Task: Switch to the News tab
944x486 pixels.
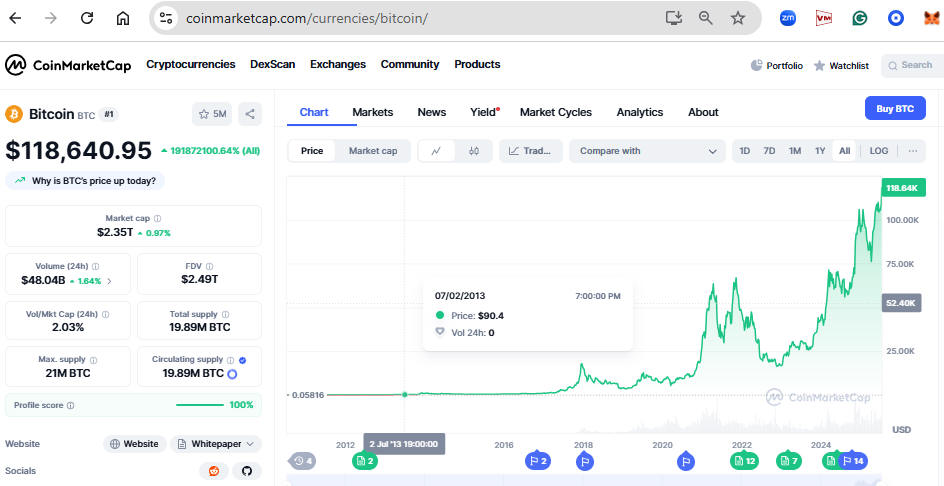Action: tap(432, 112)
